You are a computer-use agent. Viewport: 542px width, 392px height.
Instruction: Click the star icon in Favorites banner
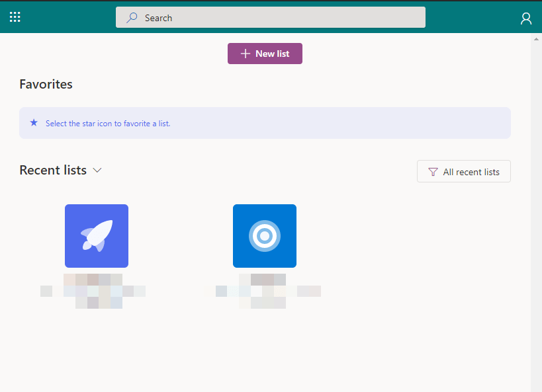tap(34, 123)
